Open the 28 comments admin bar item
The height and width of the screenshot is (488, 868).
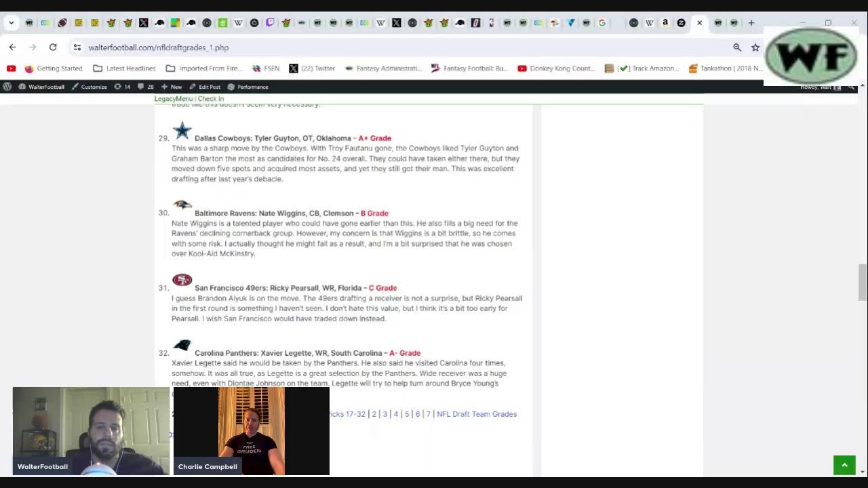(x=145, y=87)
